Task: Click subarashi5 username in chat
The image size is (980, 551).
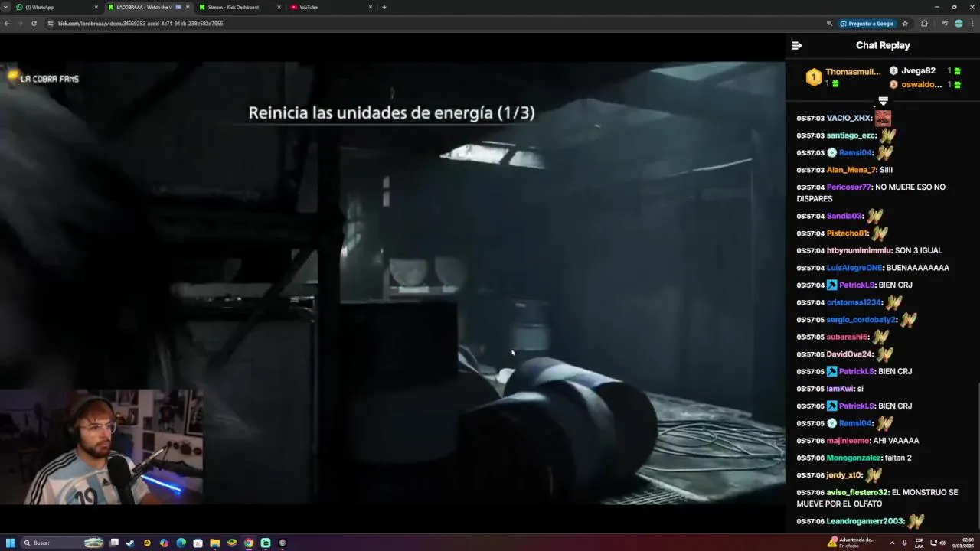Action: tap(848, 337)
